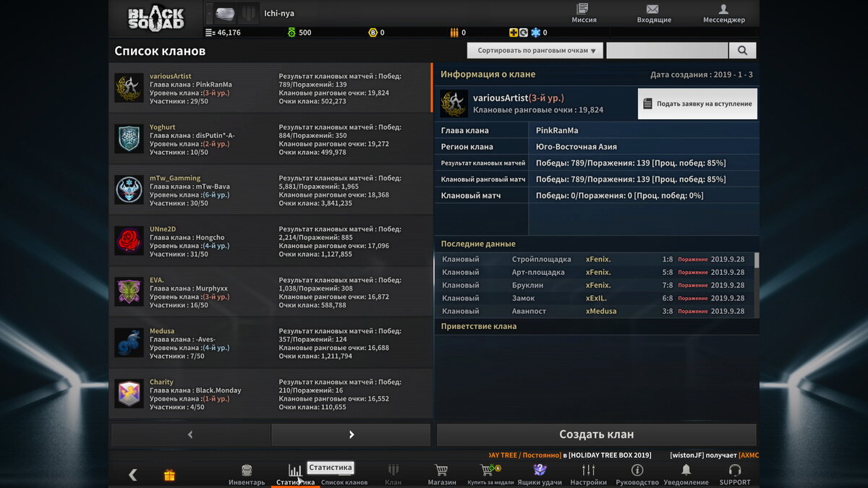Click the Создать клан button

coord(597,435)
